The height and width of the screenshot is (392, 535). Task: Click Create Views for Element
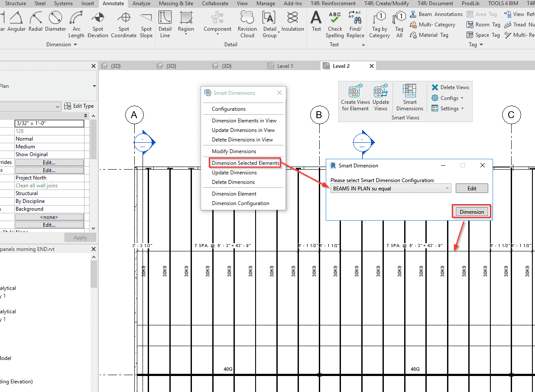pos(356,98)
